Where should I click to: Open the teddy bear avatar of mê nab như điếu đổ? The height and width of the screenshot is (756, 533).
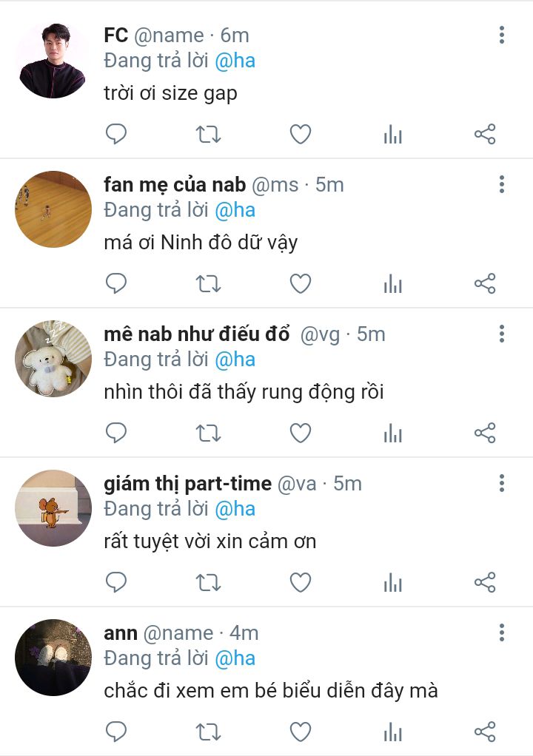pyautogui.click(x=53, y=359)
